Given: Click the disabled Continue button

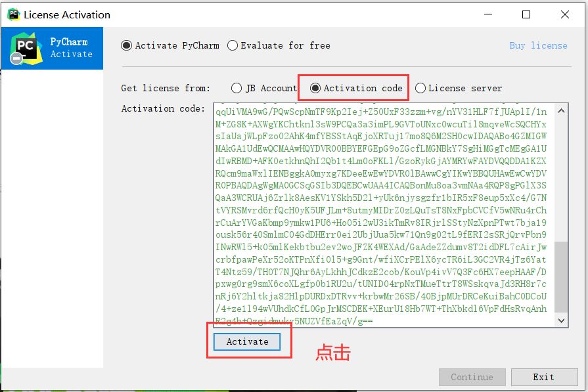Looking at the screenshot, I should click(x=472, y=377).
